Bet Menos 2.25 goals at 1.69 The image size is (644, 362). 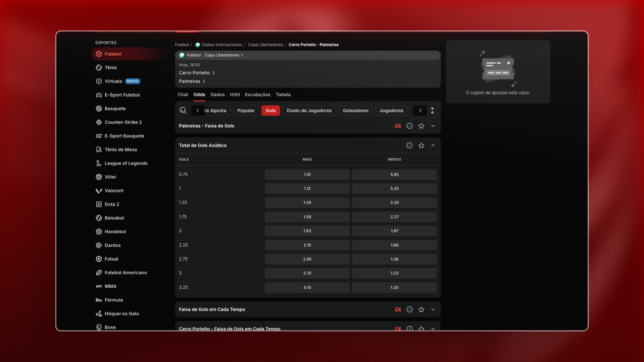(394, 245)
